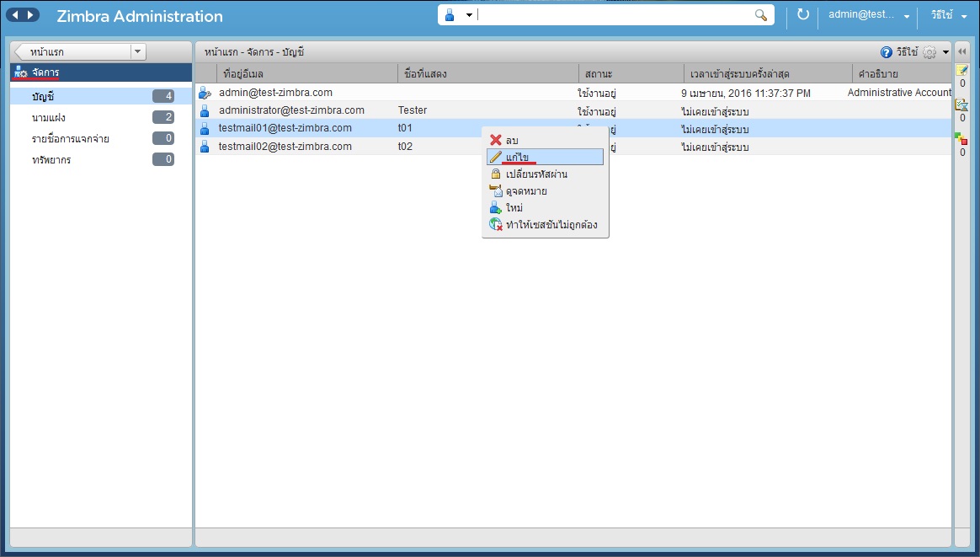This screenshot has height=557, width=980.
Task: Open the admin@test... account dropdown
Action: (x=869, y=15)
